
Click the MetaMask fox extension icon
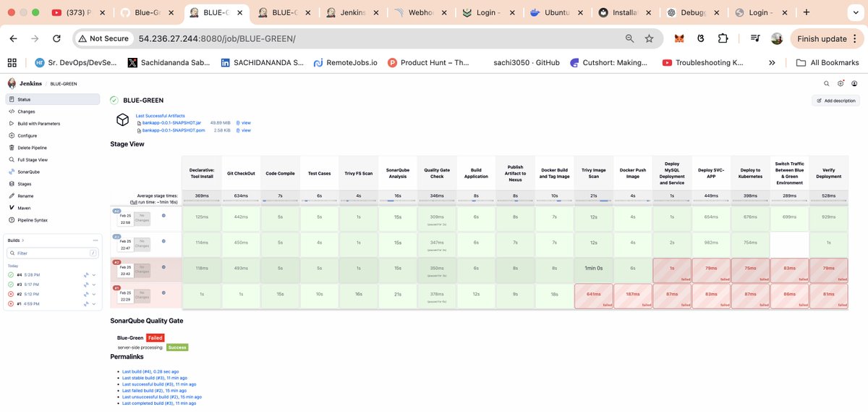679,38
